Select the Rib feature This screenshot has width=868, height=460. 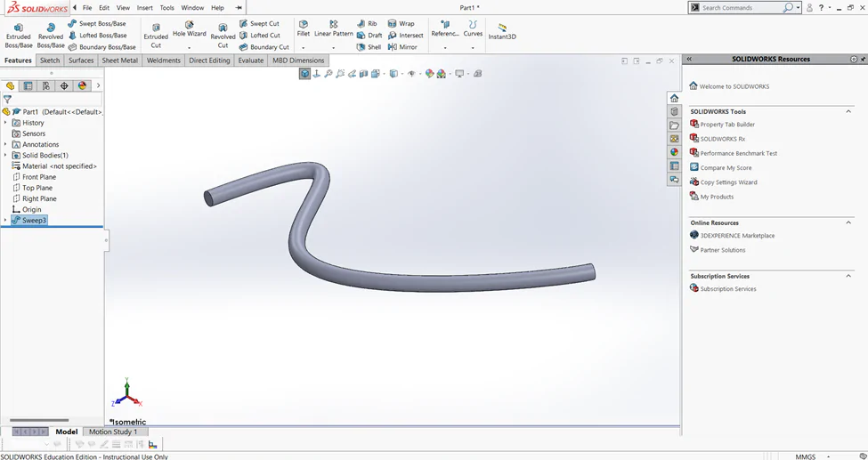[x=367, y=24]
